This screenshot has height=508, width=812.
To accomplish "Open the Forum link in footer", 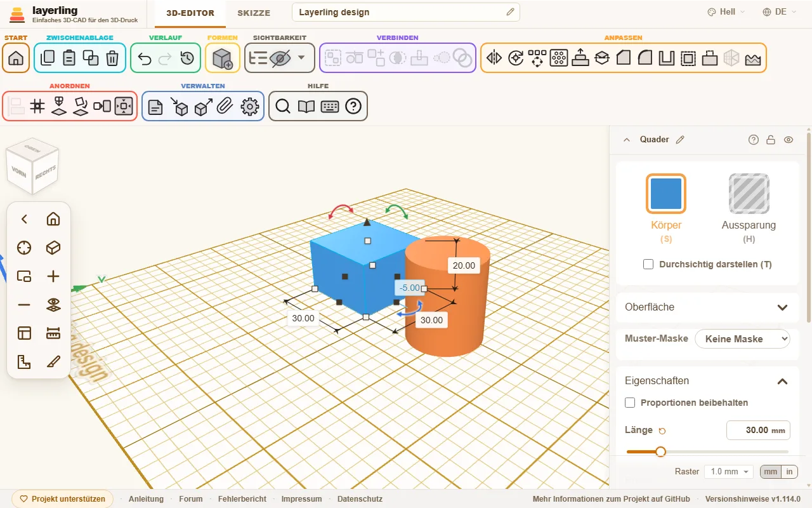I will [191, 499].
